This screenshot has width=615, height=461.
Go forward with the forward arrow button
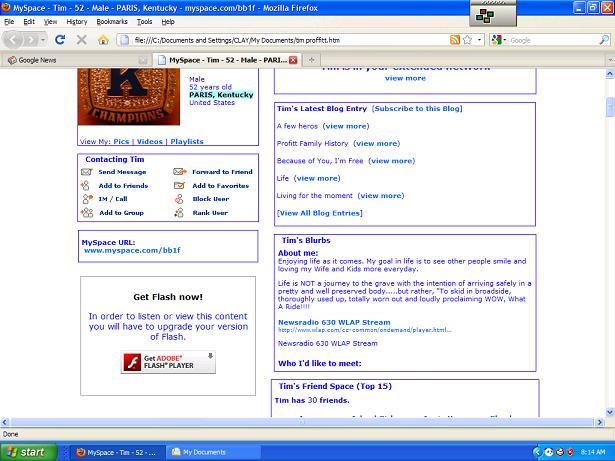pyautogui.click(x=30, y=40)
